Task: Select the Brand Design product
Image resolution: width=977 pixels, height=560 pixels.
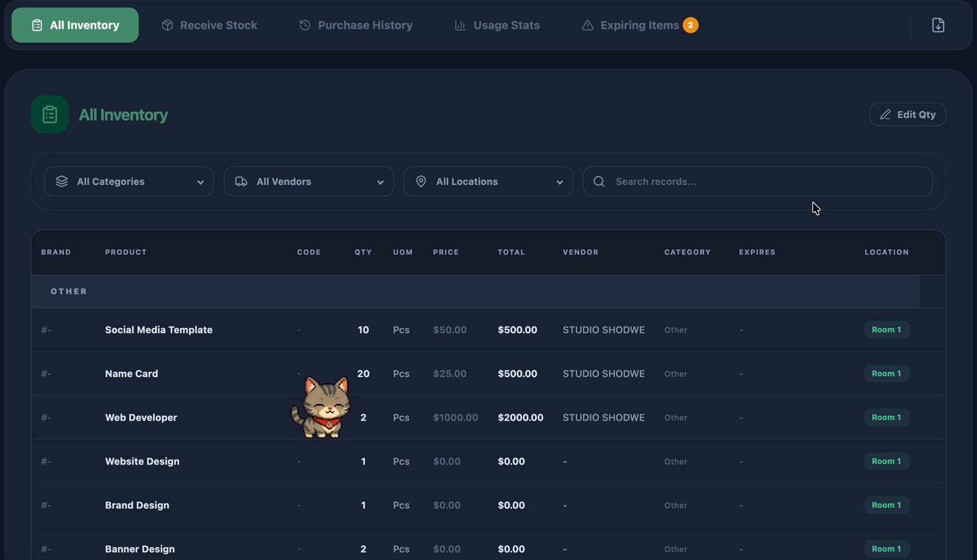Action: [137, 505]
